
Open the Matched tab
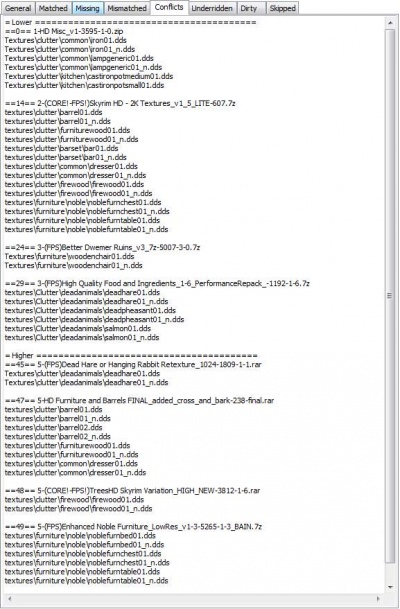(x=53, y=8)
